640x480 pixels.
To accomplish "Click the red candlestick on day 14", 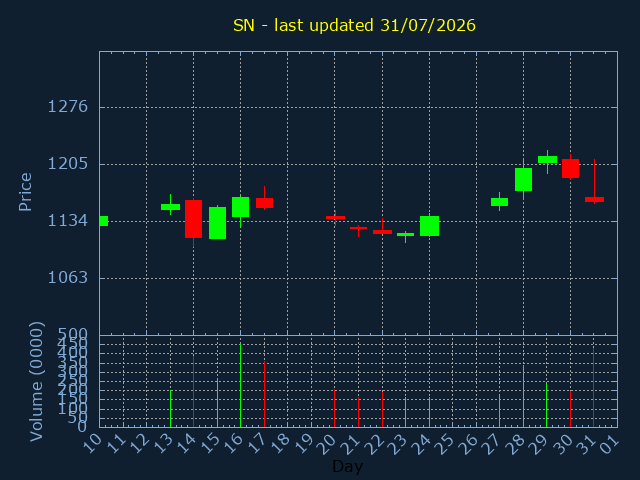I will point(193,219).
